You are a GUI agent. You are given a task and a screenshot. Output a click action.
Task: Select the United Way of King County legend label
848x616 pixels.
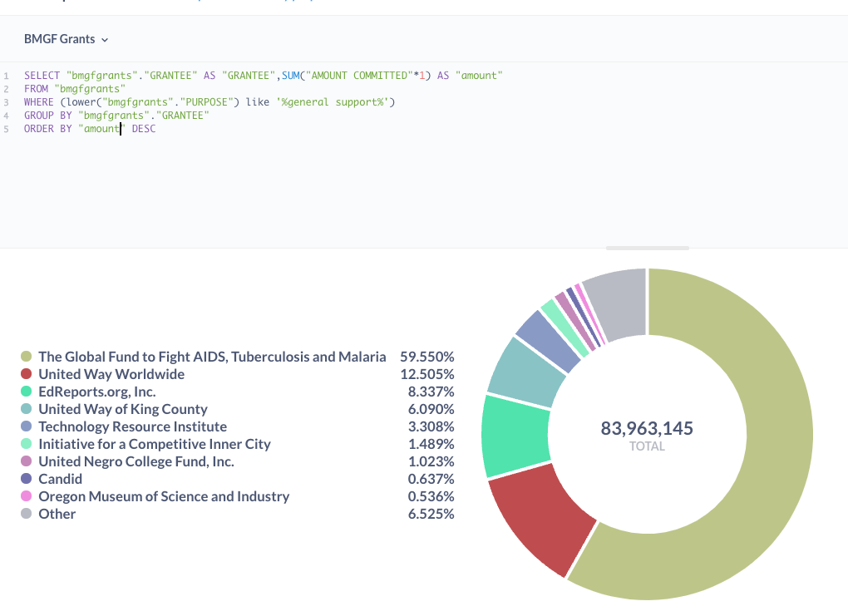[x=122, y=409]
